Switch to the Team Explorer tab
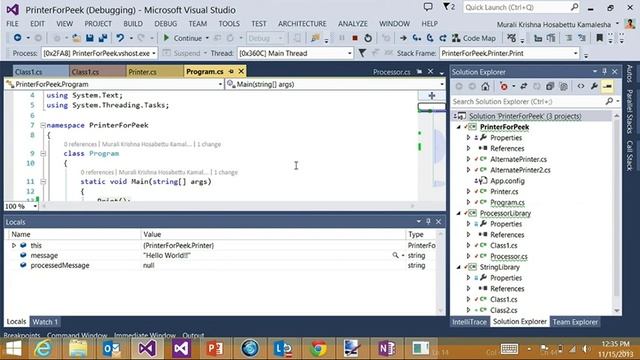The image size is (640, 360). pos(575,322)
